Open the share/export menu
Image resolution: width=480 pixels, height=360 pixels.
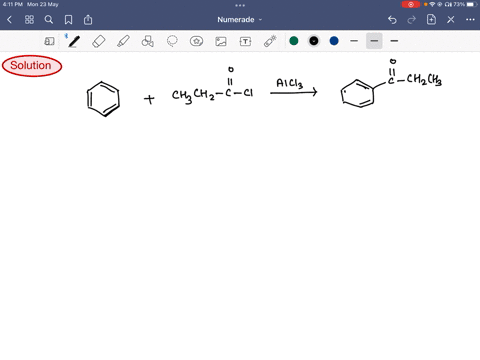tap(88, 20)
